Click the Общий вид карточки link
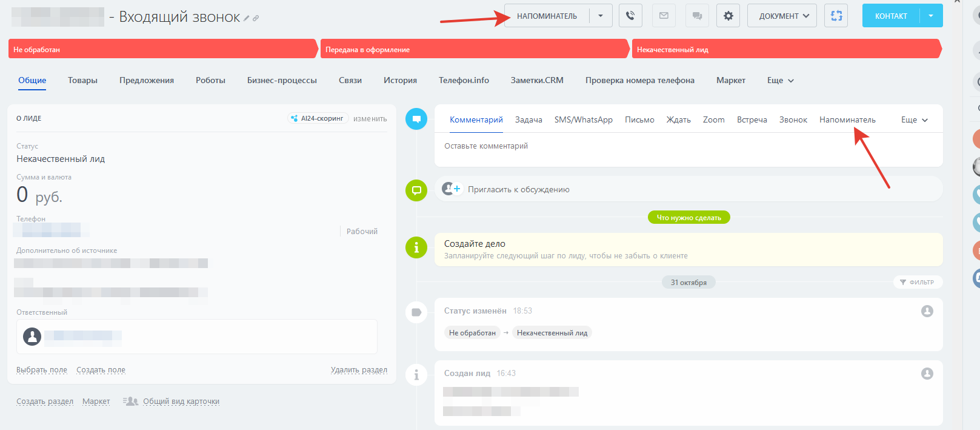Screen dimensions: 980x430 (x=181, y=401)
